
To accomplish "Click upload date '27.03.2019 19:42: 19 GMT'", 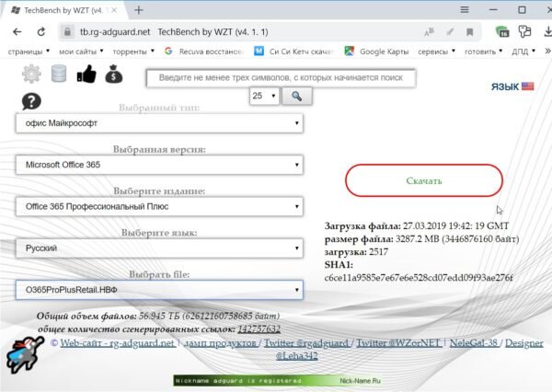I will [456, 225].
